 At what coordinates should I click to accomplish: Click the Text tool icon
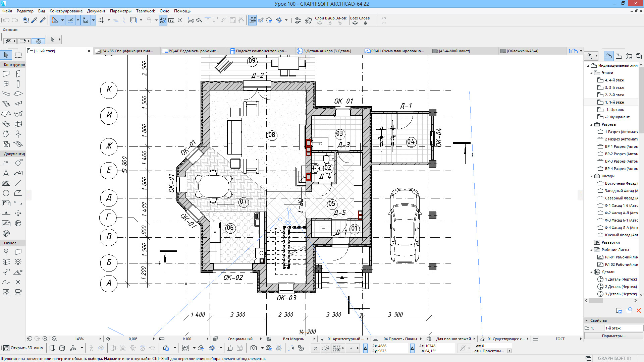tap(7, 173)
